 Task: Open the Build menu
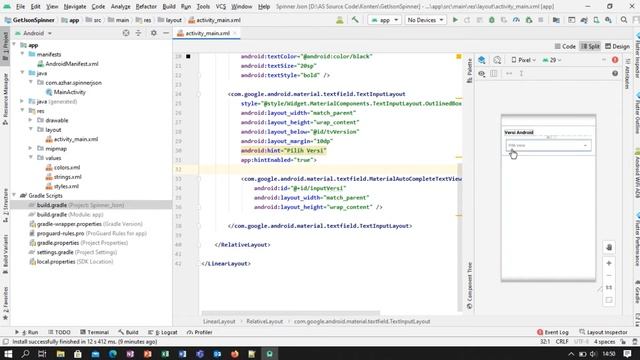169,7
